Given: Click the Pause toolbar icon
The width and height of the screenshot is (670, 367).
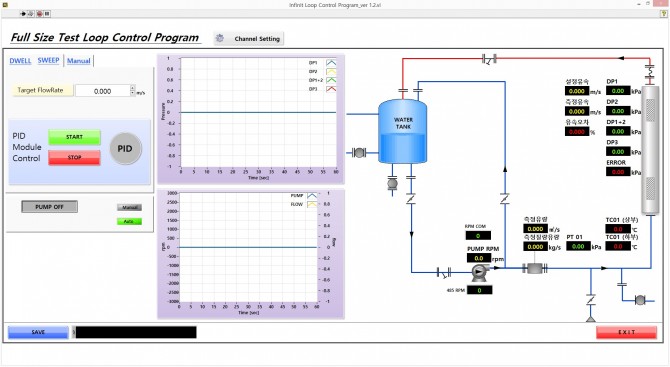Looking at the screenshot, I should point(47,14).
